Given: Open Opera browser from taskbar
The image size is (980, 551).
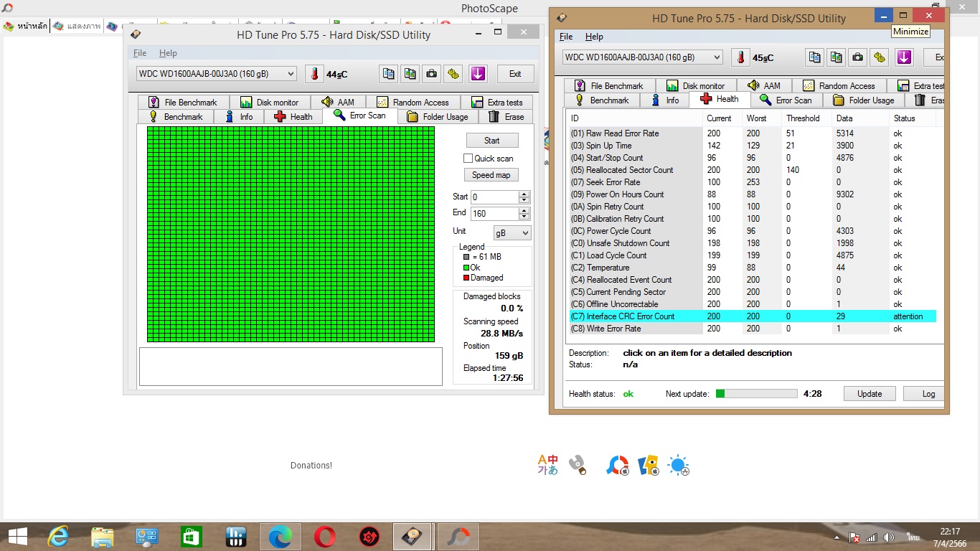Looking at the screenshot, I should point(324,536).
